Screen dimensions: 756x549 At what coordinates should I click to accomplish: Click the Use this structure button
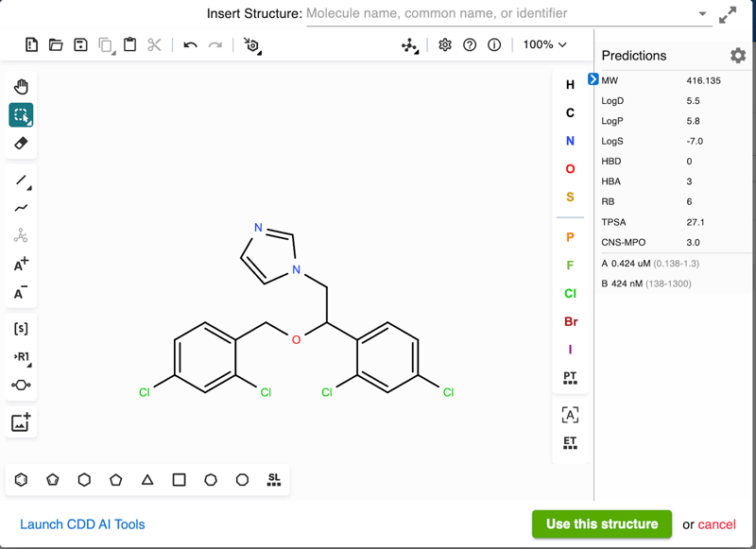click(602, 524)
